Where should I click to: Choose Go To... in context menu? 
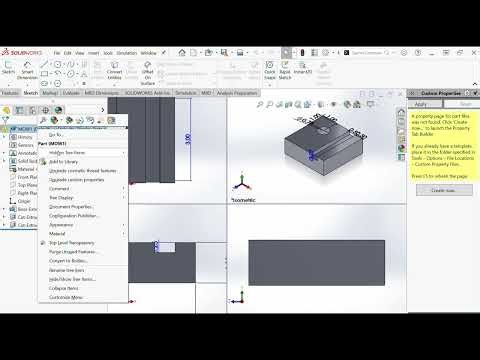tap(83, 135)
